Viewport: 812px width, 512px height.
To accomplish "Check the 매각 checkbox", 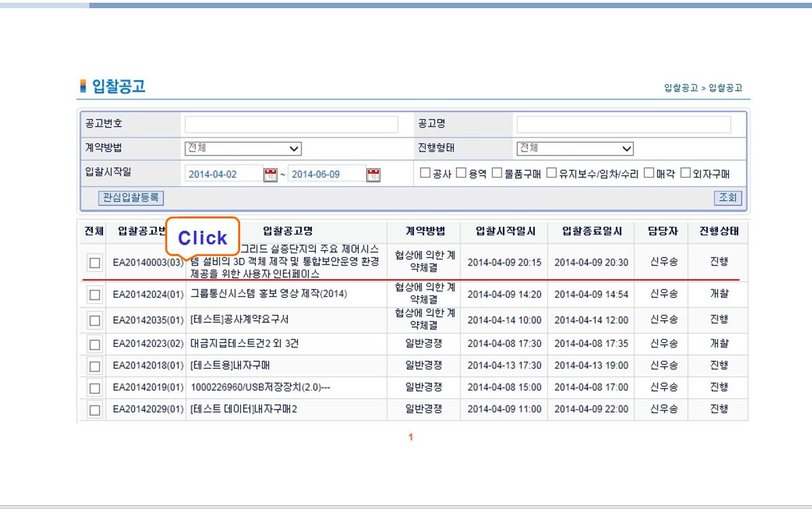I will [x=649, y=173].
